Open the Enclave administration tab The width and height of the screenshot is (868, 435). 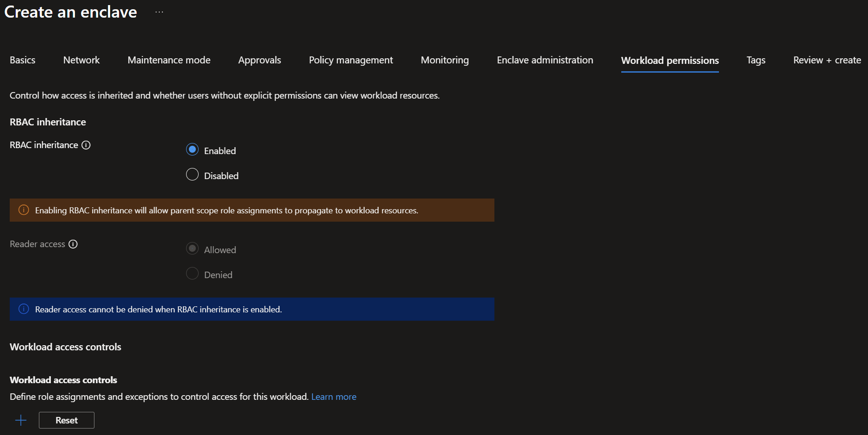pyautogui.click(x=545, y=60)
